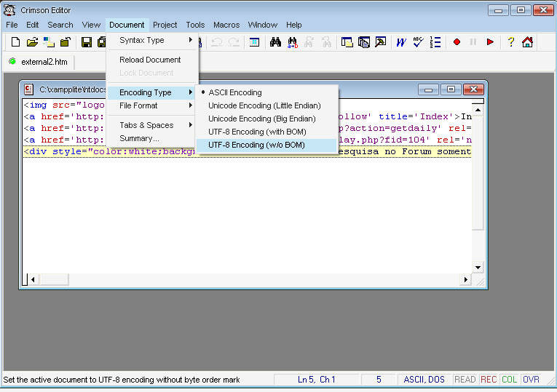
Task: Click the Crimson Editor title bar app icon
Action: [x=9, y=10]
